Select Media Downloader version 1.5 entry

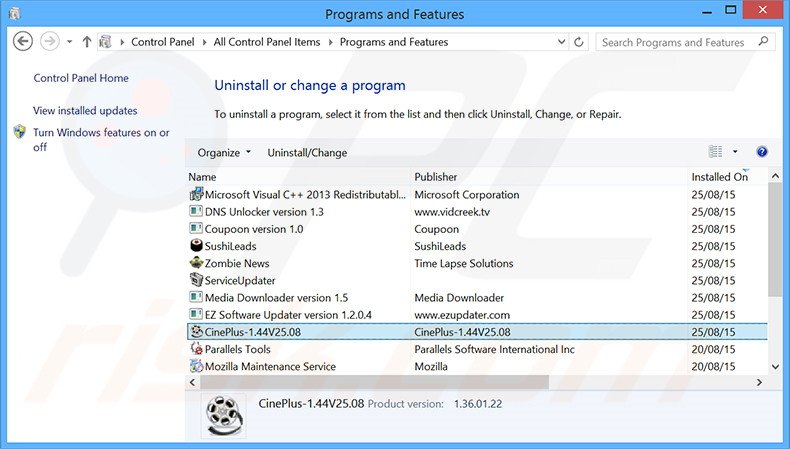coord(276,297)
